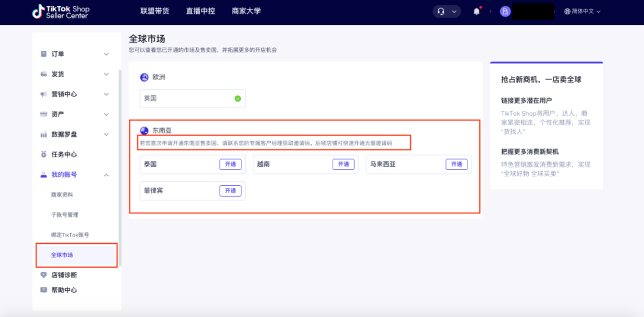Click the TikTok Shop Seller Center logo
Viewport: 644px width, 317px height.
coord(60,12)
